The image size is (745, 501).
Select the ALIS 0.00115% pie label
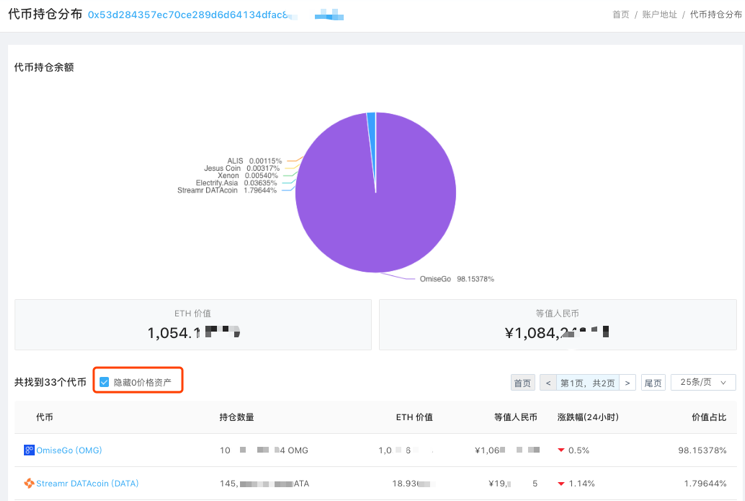[x=254, y=161]
